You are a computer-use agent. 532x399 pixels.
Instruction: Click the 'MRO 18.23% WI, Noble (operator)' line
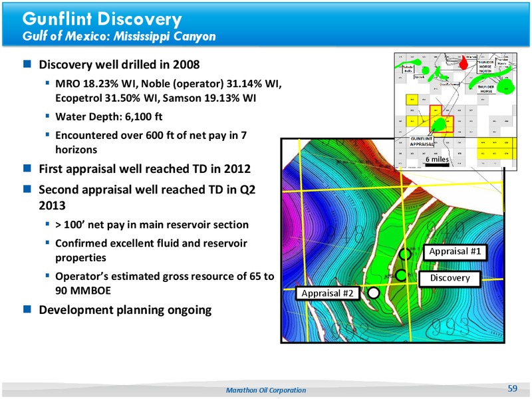[x=168, y=84]
